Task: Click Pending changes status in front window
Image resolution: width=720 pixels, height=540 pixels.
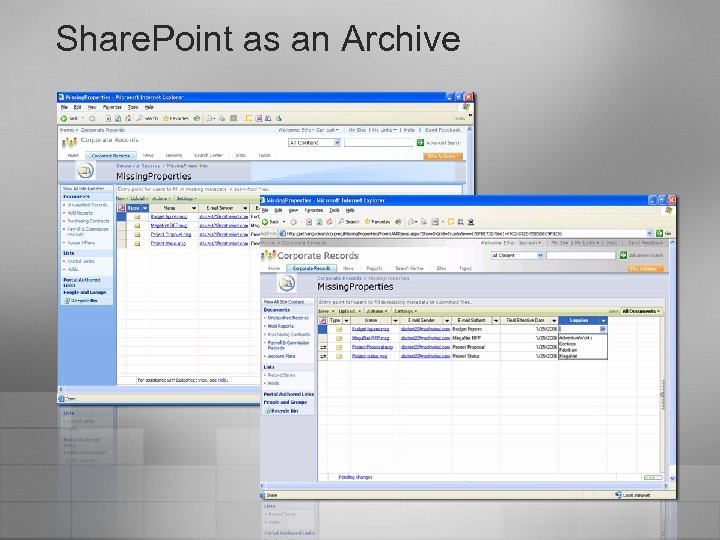Action: (355, 478)
